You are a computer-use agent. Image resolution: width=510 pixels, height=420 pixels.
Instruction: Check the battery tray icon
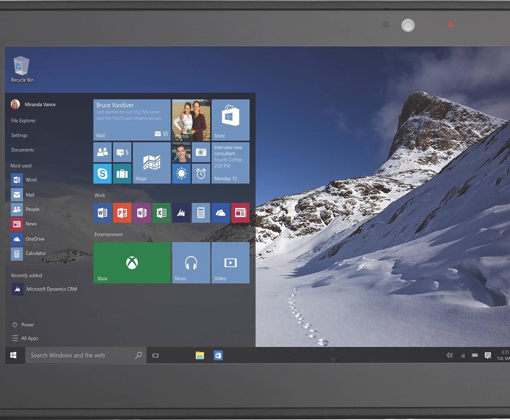pyautogui.click(x=475, y=355)
